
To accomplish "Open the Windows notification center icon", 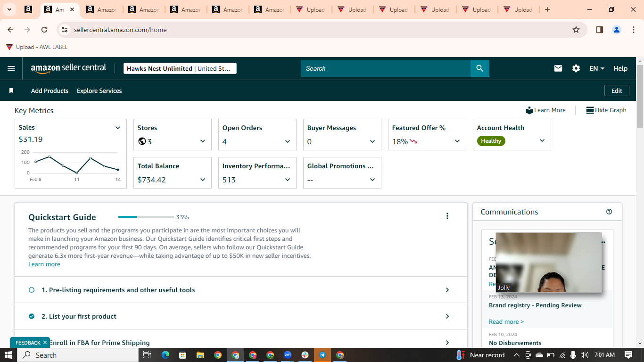I will (x=628, y=355).
